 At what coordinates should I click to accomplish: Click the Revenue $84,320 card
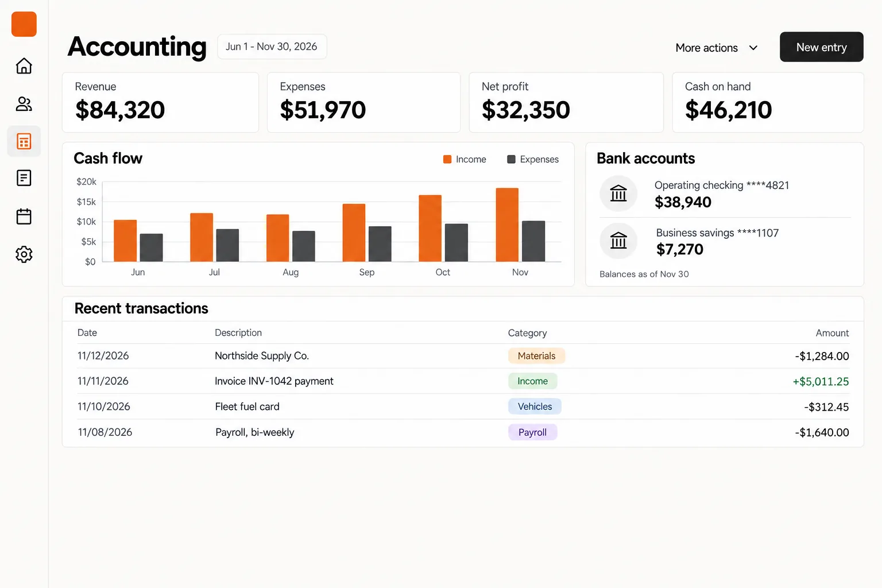pyautogui.click(x=160, y=102)
